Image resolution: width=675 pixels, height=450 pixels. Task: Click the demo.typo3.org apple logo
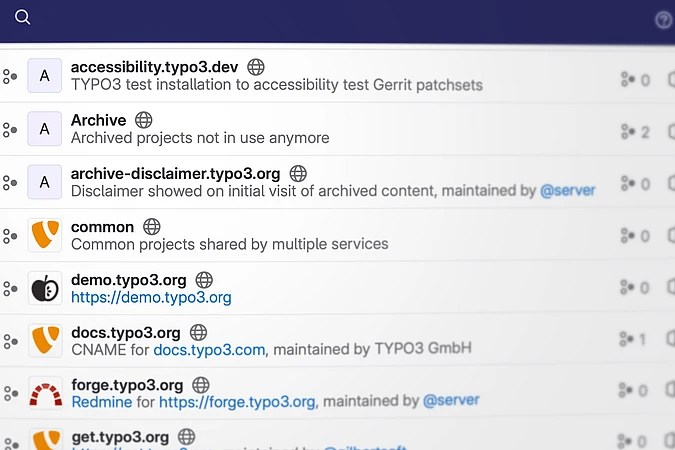tap(44, 288)
